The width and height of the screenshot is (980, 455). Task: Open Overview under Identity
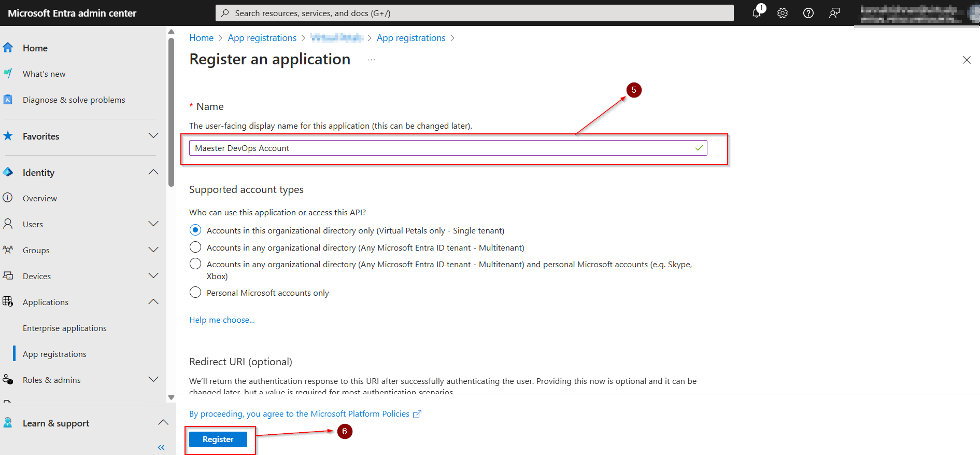coord(40,199)
